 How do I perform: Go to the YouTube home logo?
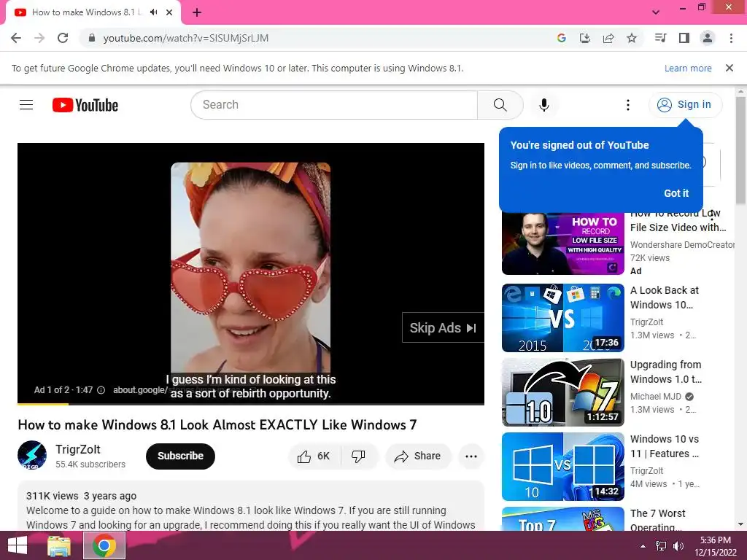point(85,105)
